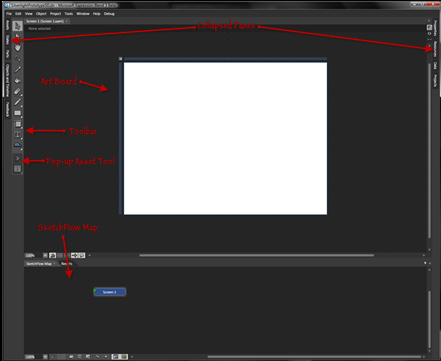Screen dimensions: 441x361
Task: Expand the collapsed Assets pane tab
Action: pos(8,25)
